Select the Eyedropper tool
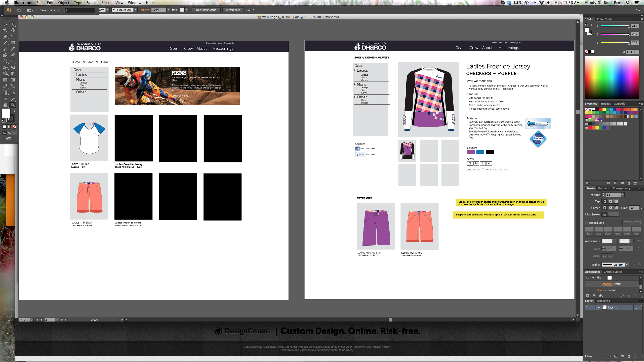 [5, 86]
